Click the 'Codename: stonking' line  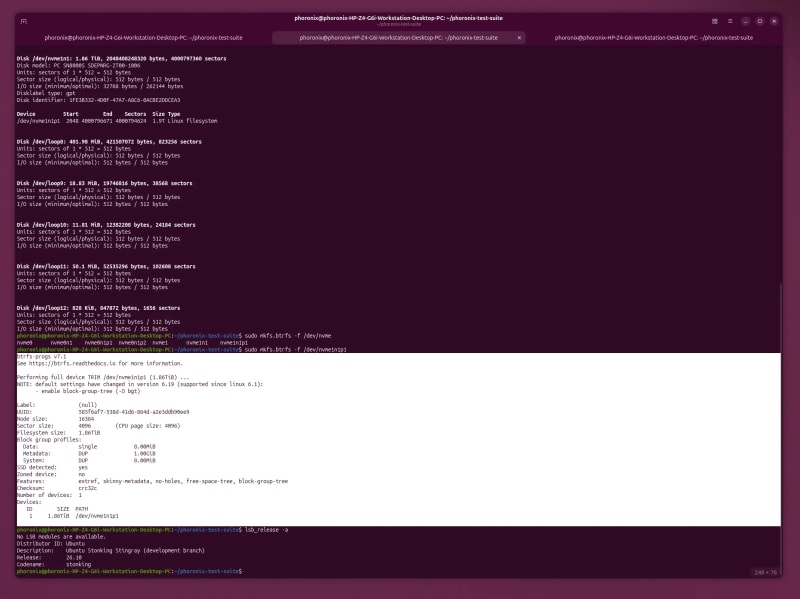tap(54, 564)
